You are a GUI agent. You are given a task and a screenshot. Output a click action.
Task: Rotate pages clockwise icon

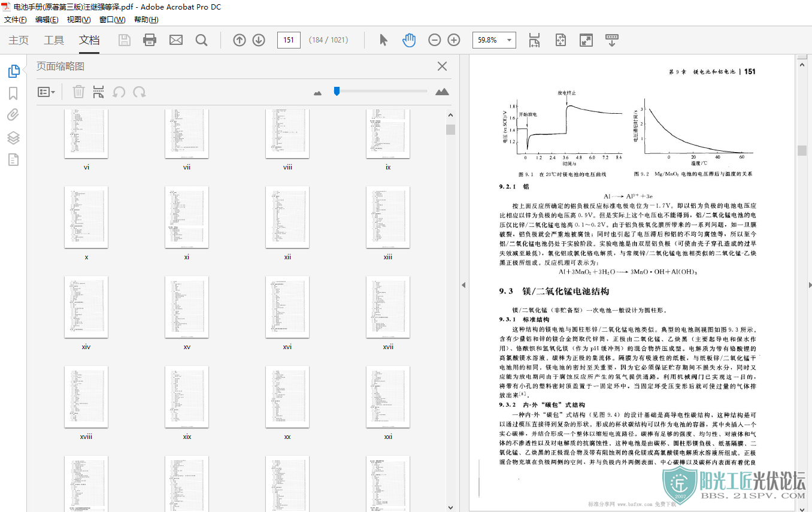[x=140, y=92]
